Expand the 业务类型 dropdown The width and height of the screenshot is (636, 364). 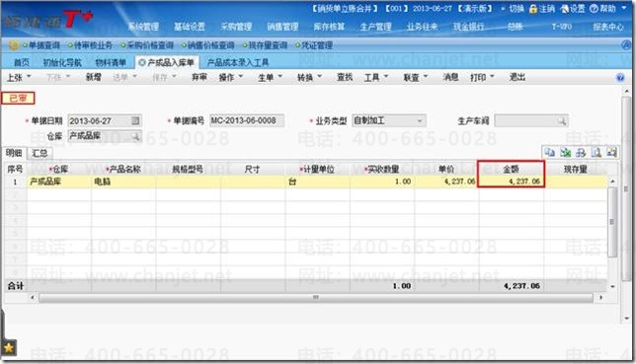tap(420, 120)
